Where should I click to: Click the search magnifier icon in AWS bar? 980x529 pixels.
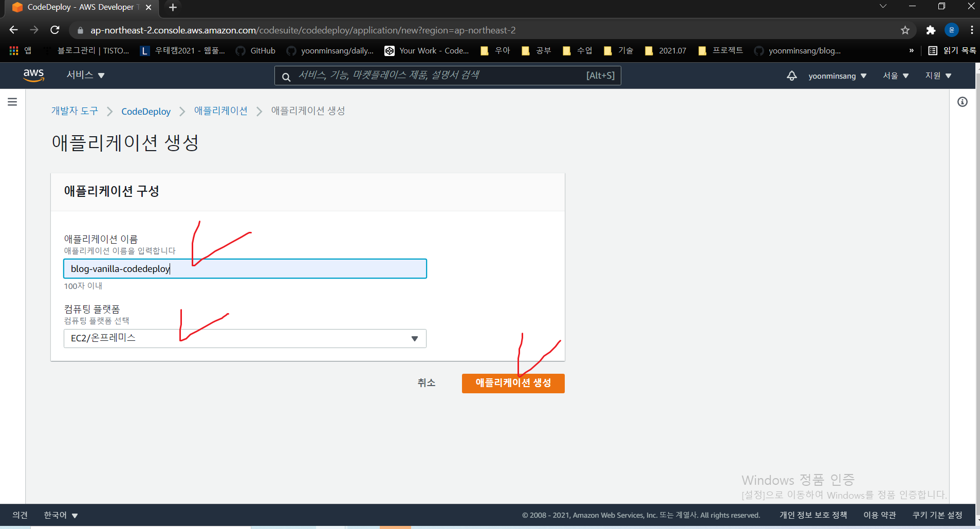click(x=286, y=76)
